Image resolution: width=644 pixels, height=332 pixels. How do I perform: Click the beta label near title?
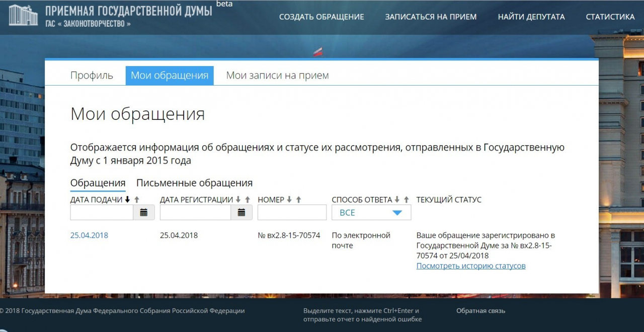224,4
